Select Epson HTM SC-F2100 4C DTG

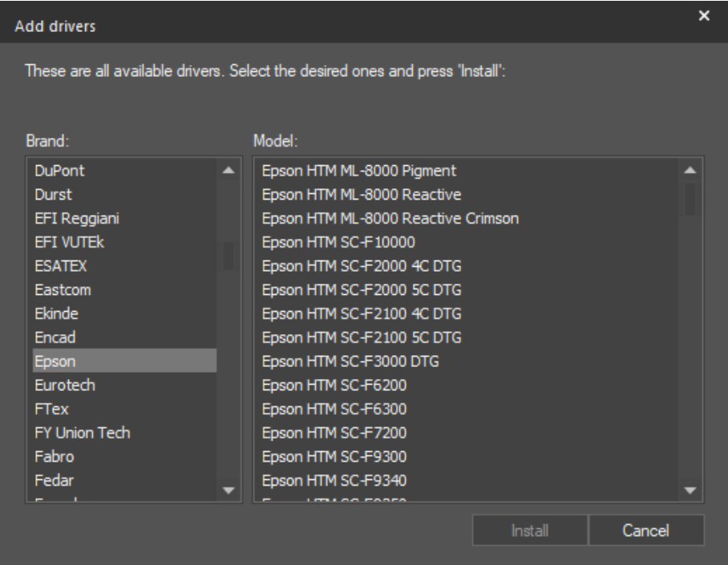pyautogui.click(x=469, y=313)
